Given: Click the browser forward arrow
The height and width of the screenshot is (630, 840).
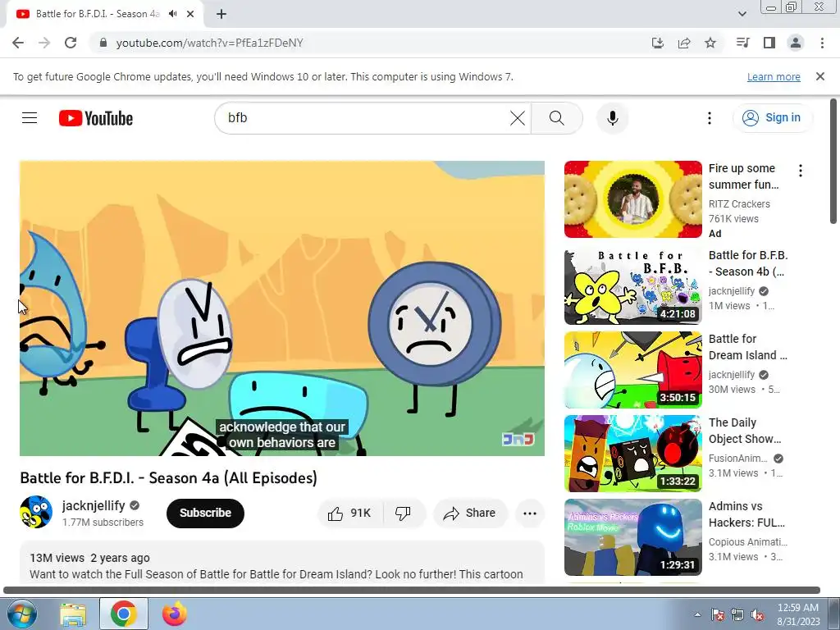Looking at the screenshot, I should coord(44,43).
